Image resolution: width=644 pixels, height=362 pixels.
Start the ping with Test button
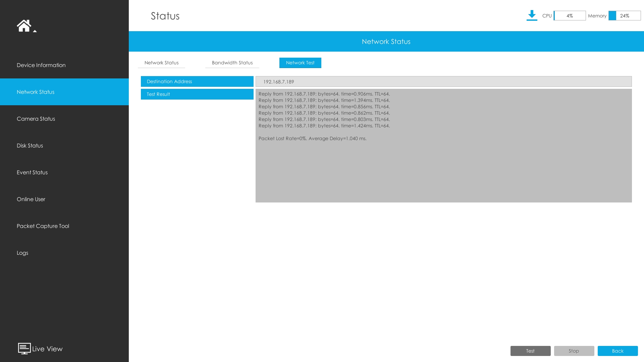pos(530,351)
